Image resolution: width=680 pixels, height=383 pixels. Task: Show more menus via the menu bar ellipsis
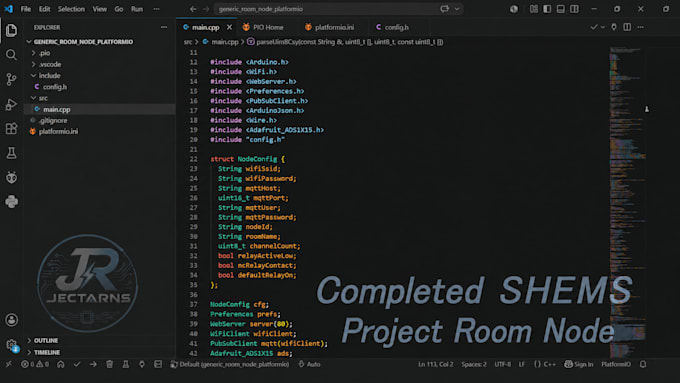pos(157,9)
